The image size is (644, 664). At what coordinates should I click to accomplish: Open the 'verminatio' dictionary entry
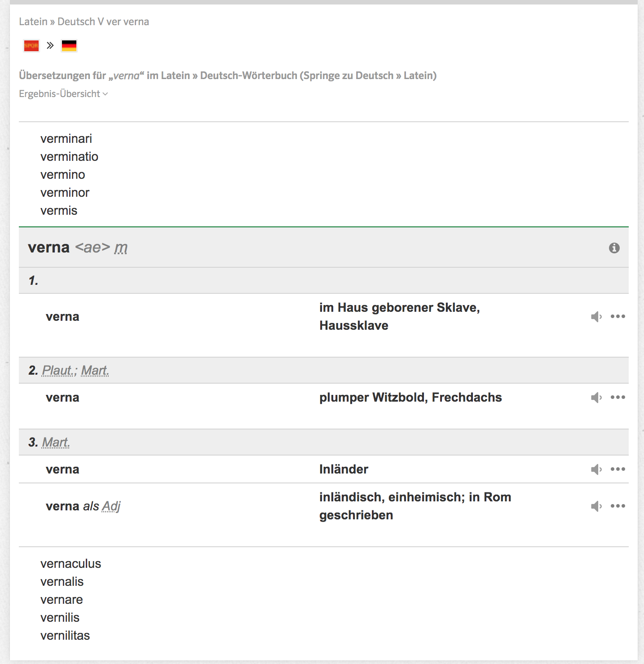pos(69,157)
